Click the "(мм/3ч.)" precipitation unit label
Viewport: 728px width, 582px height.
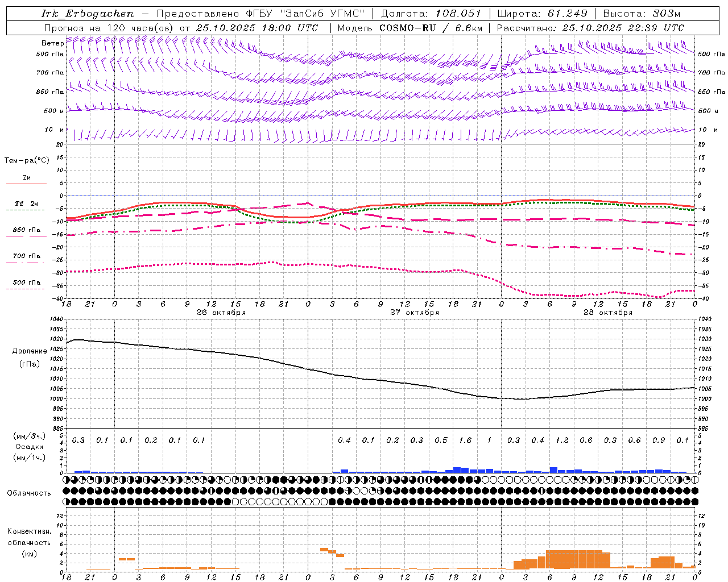pyautogui.click(x=30, y=435)
